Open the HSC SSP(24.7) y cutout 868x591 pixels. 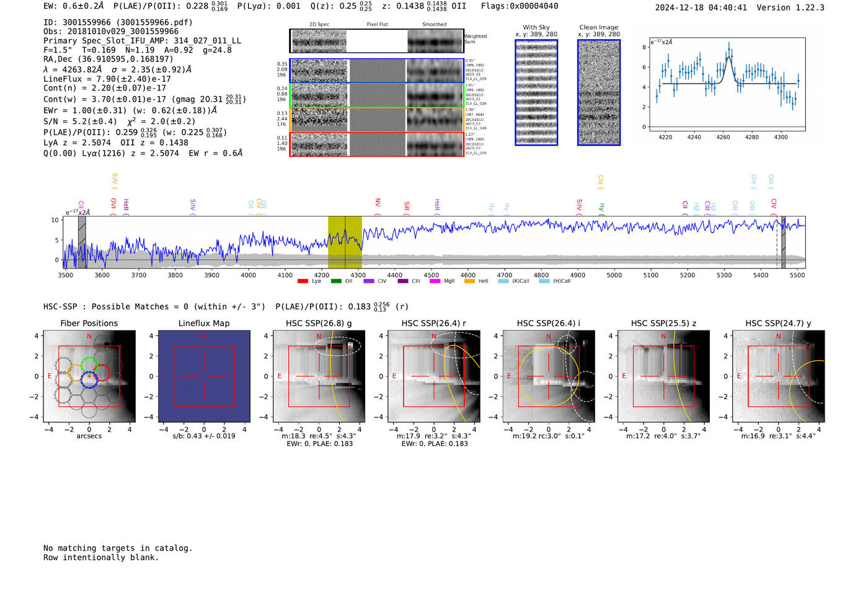(x=779, y=376)
